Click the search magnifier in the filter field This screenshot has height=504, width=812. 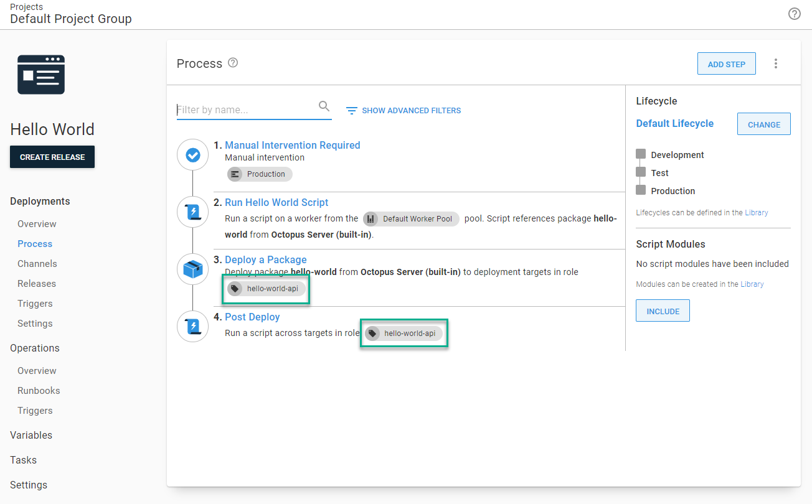(324, 106)
